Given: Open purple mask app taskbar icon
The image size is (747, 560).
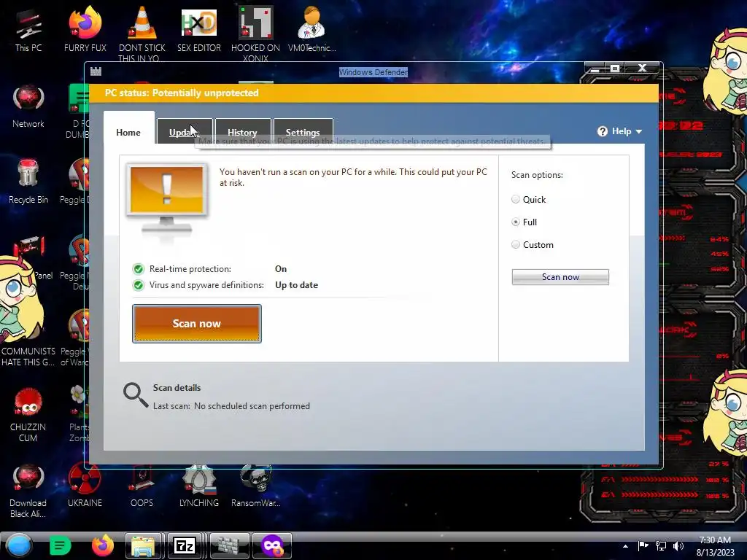Looking at the screenshot, I should [x=272, y=545].
